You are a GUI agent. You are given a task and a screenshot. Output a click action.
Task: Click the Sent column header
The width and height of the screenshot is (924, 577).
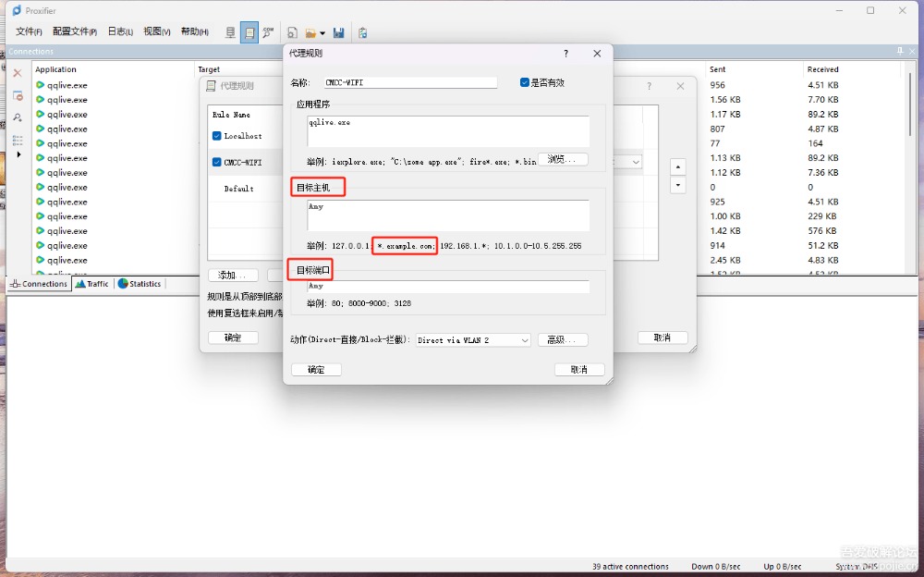coord(717,69)
